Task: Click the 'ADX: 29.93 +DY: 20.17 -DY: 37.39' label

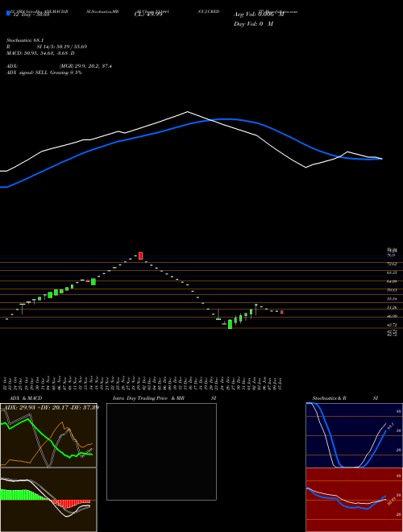Action: coord(50,407)
